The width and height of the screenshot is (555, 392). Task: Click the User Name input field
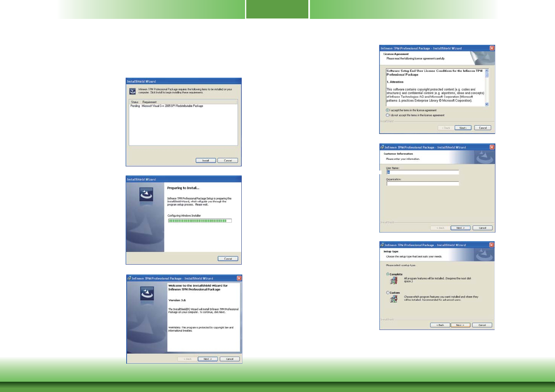click(x=423, y=172)
